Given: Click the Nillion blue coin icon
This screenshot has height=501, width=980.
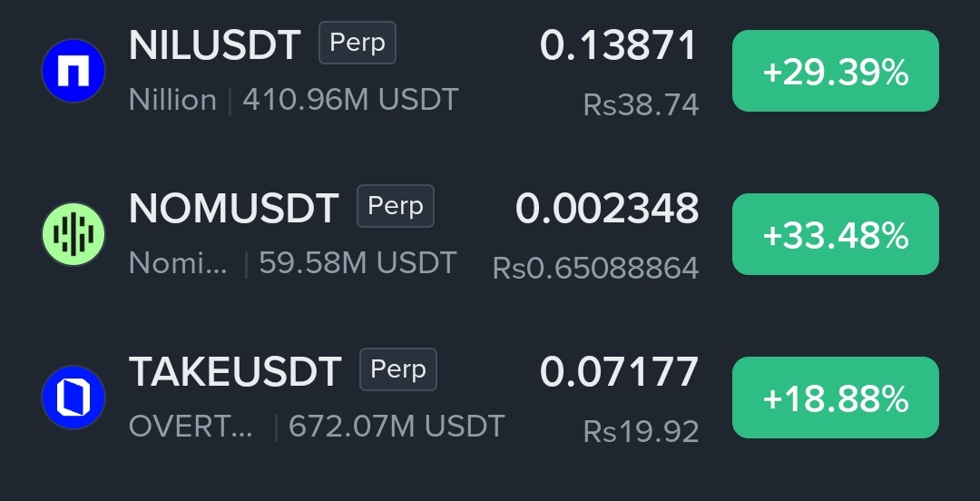Looking at the screenshot, I should click(x=73, y=71).
